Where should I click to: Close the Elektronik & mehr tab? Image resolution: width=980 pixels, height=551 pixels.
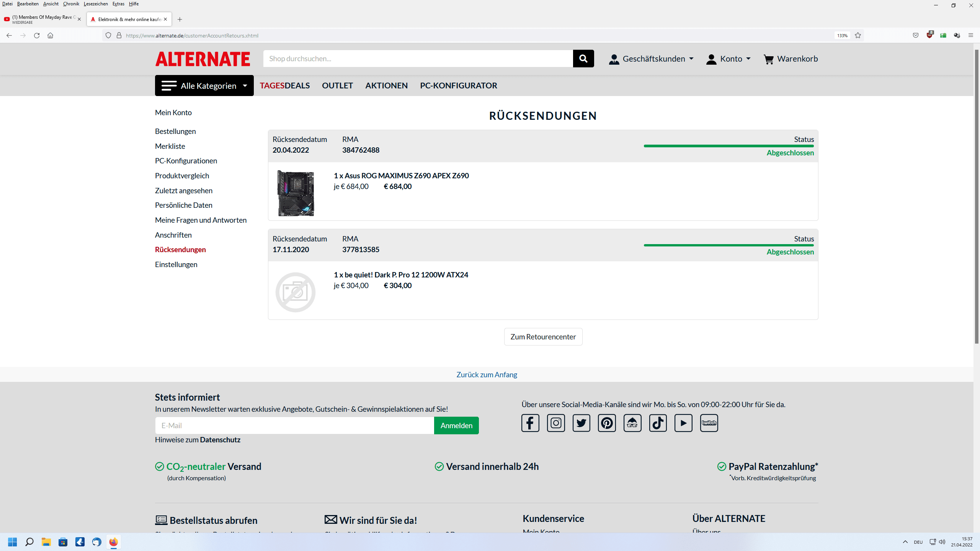click(x=165, y=19)
